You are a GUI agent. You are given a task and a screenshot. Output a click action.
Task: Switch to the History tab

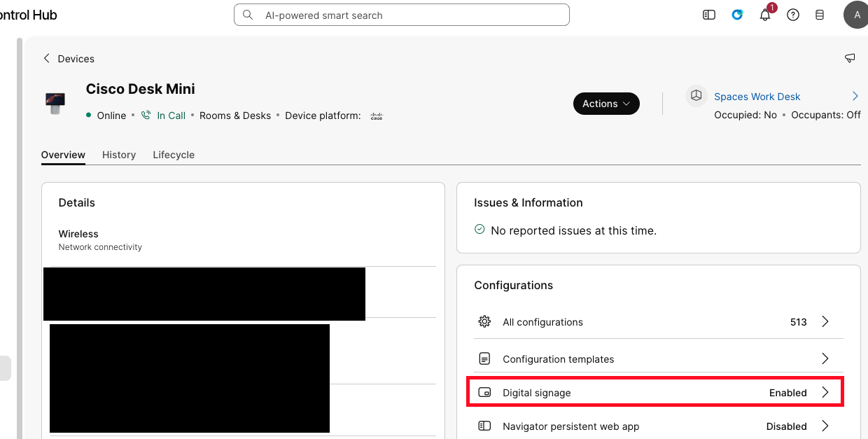(x=119, y=155)
